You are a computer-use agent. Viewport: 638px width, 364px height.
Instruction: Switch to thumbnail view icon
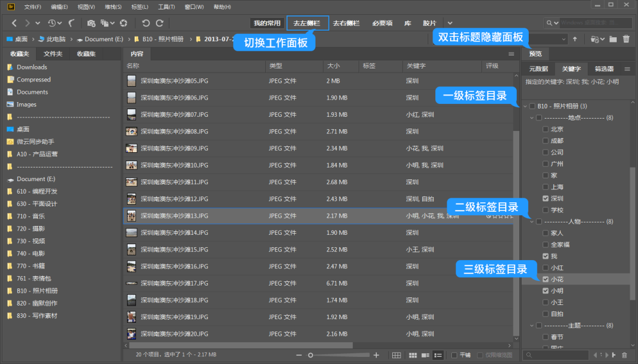pyautogui.click(x=412, y=355)
